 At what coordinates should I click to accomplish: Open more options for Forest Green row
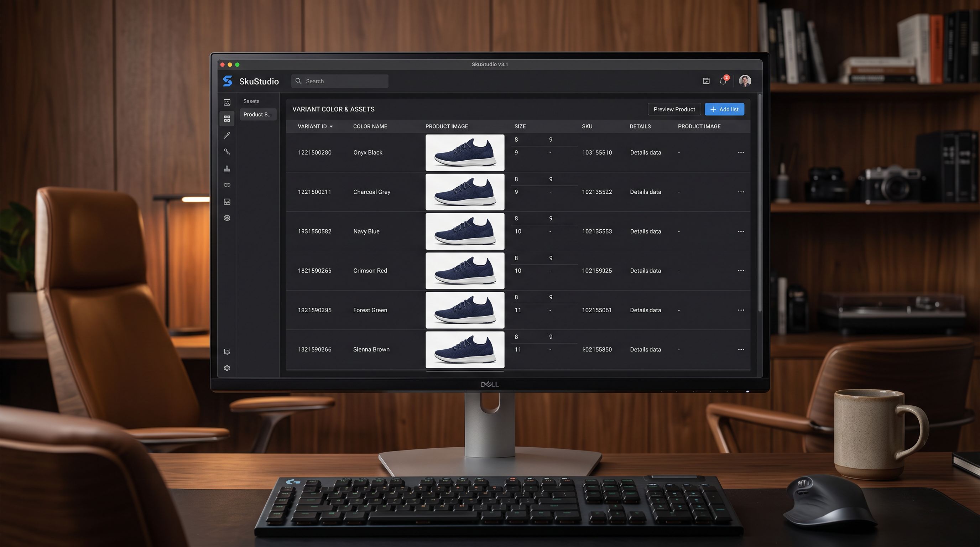coord(741,310)
